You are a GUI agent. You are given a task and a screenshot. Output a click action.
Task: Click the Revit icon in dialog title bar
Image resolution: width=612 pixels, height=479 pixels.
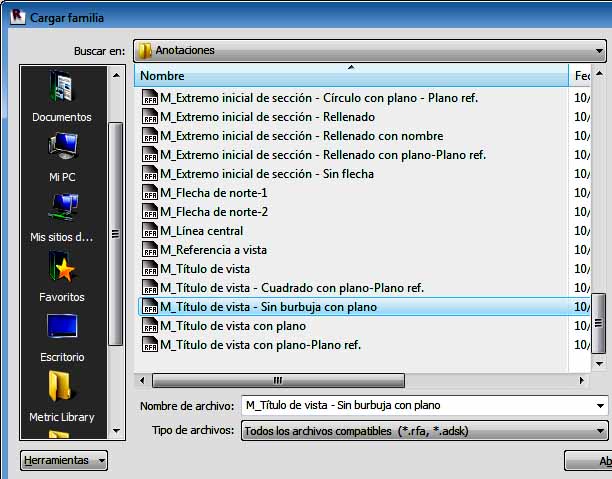[x=18, y=17]
